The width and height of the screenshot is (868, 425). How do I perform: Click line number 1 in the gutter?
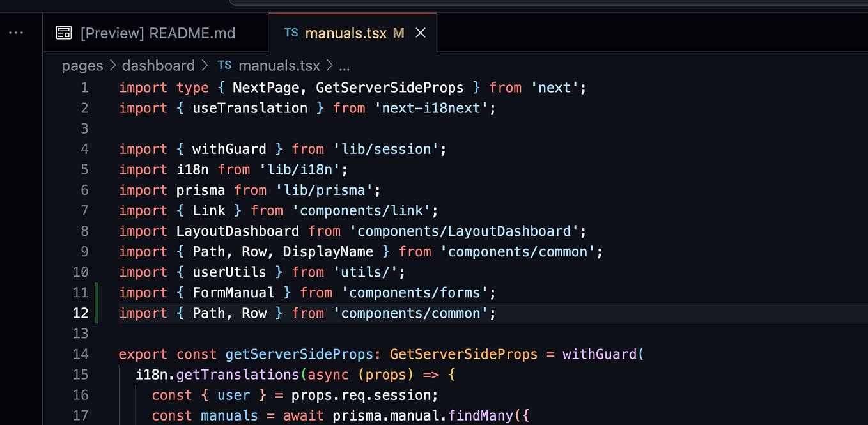(x=84, y=88)
